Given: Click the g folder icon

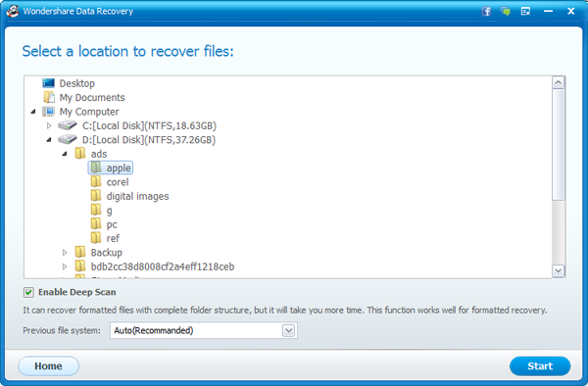Looking at the screenshot, I should (96, 210).
